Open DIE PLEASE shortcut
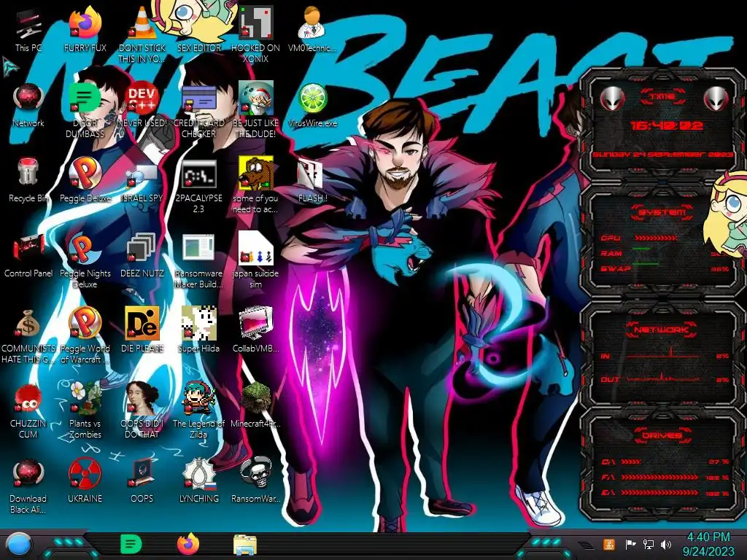 [142, 330]
